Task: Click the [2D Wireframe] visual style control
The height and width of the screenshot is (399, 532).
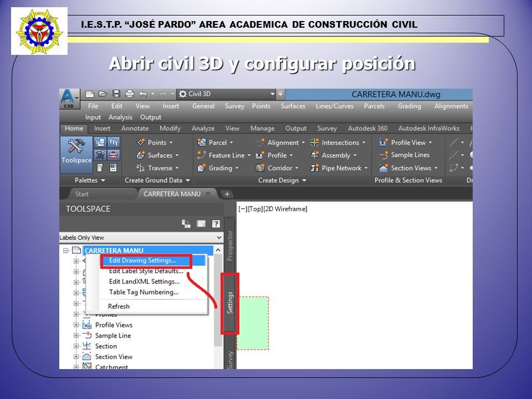Action: coord(285,209)
